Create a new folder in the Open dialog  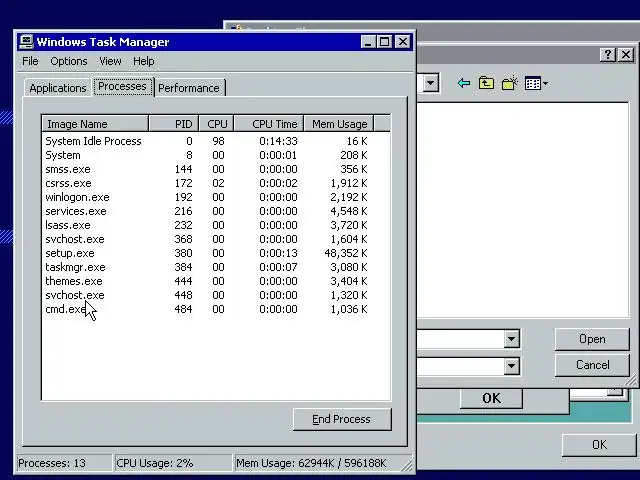pyautogui.click(x=509, y=83)
